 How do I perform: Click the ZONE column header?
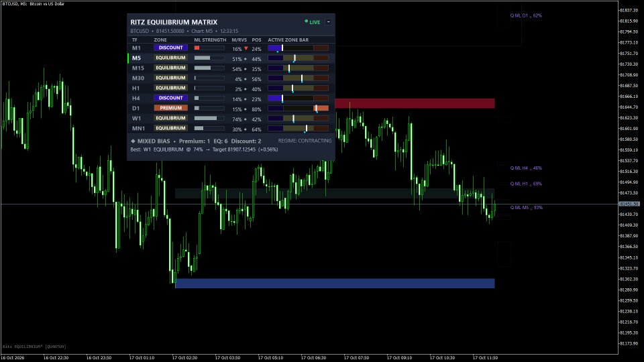[160, 40]
